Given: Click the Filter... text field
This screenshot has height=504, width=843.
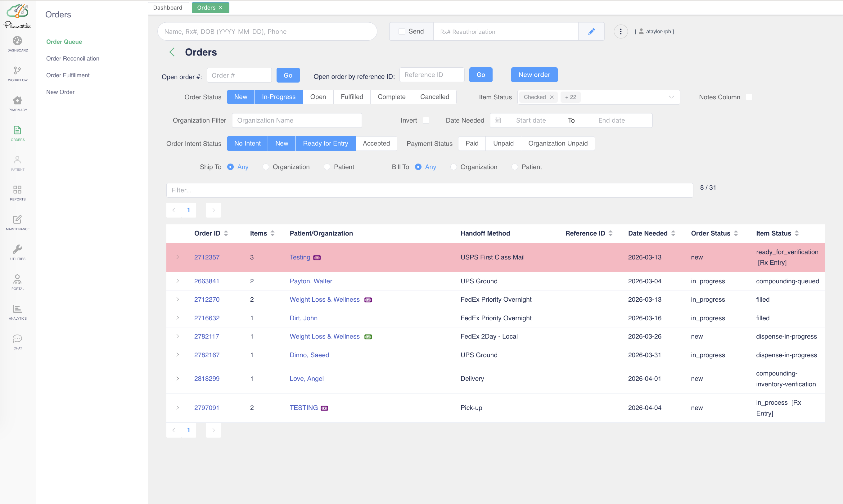Looking at the screenshot, I should click(x=430, y=190).
